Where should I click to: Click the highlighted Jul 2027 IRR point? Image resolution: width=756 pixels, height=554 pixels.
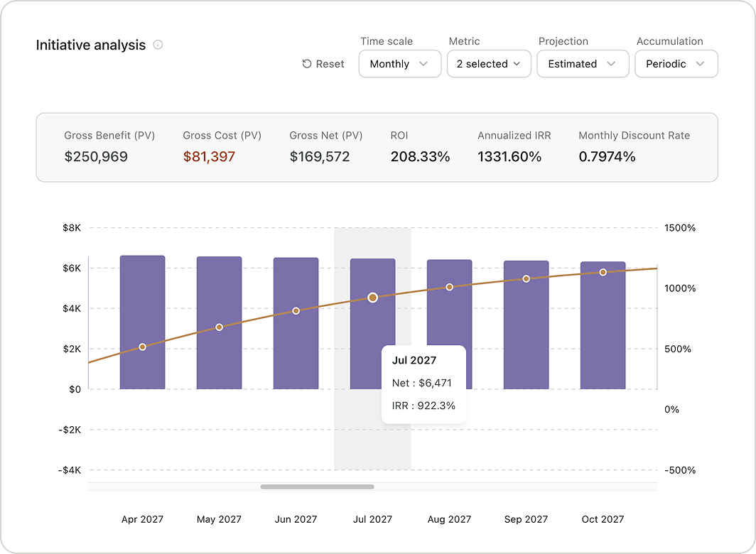point(373,298)
